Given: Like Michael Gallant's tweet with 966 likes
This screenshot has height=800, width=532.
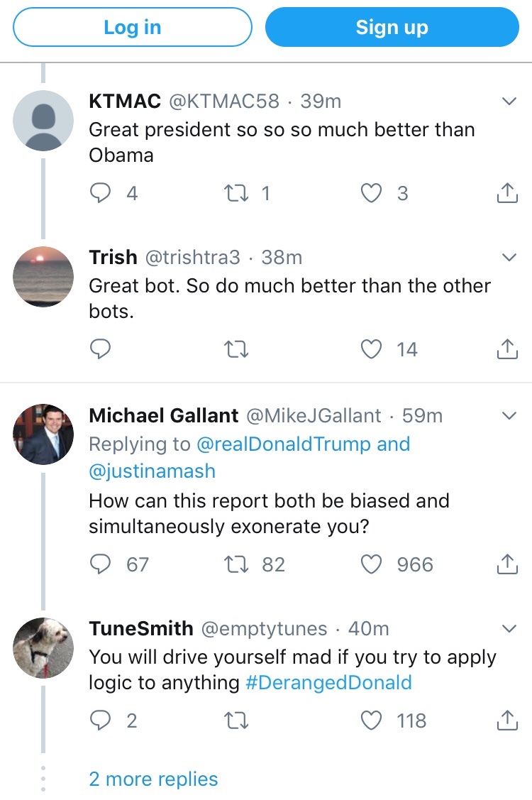Looking at the screenshot, I should coord(372,564).
